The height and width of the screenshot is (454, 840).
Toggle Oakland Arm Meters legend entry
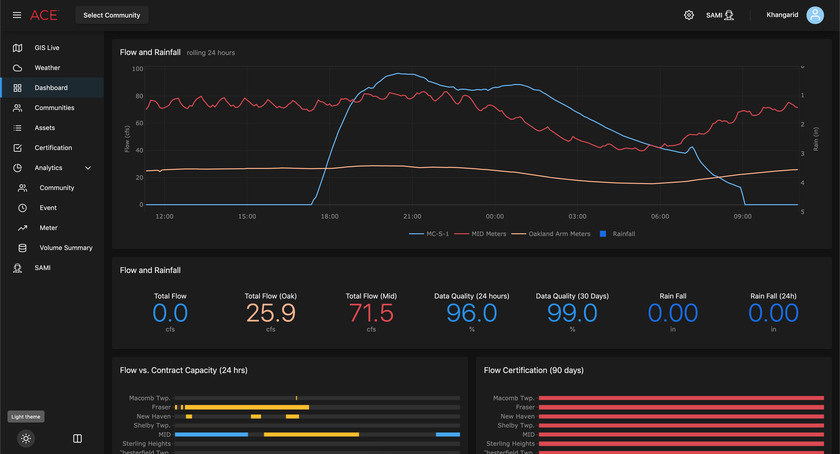552,233
